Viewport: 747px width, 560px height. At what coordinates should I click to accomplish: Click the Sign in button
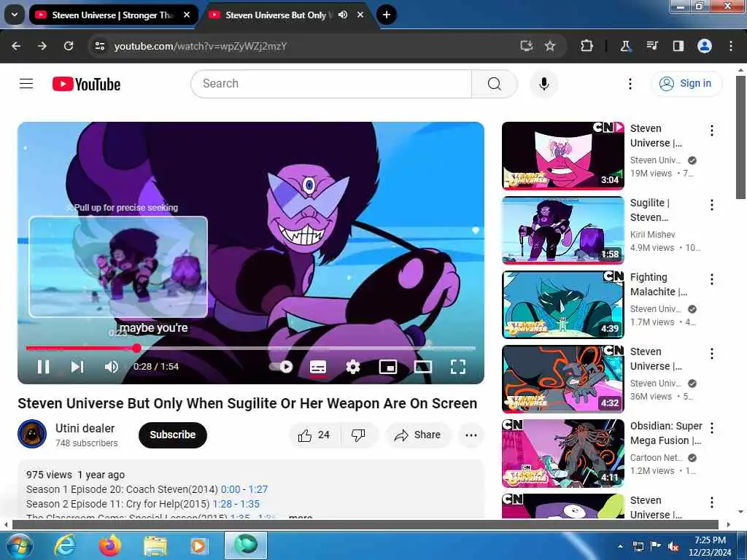click(686, 83)
